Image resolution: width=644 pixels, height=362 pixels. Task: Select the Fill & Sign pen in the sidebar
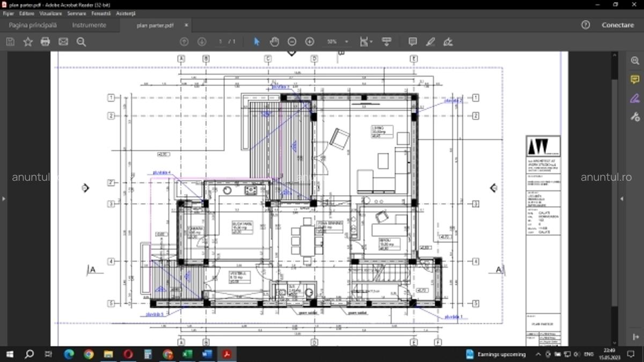[x=635, y=98]
